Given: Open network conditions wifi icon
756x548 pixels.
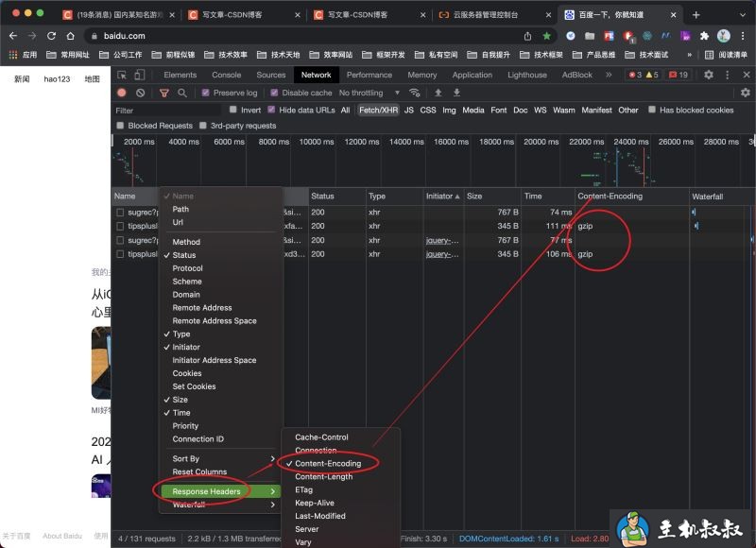Looking at the screenshot, I should (x=414, y=93).
